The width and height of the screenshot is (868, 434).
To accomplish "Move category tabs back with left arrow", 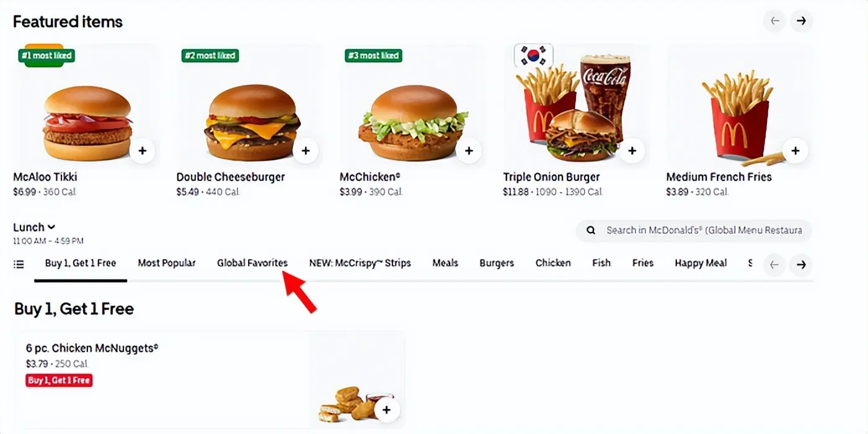I will (x=774, y=265).
